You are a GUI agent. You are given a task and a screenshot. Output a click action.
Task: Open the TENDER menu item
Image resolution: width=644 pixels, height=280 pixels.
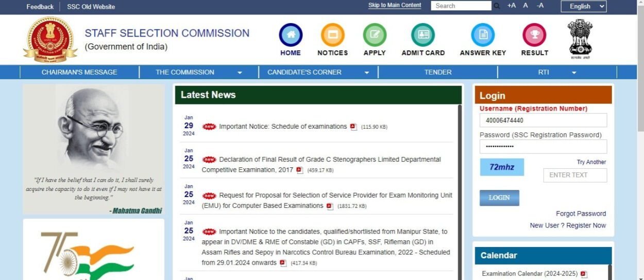pos(438,72)
